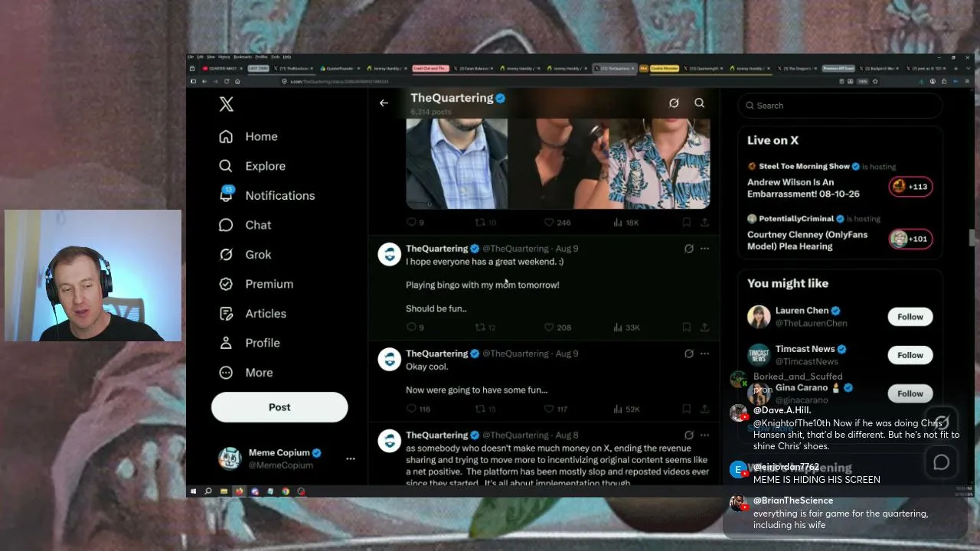Join the Steel Toe Morning Show live
Image resolution: width=980 pixels, height=551 pixels.
point(910,187)
